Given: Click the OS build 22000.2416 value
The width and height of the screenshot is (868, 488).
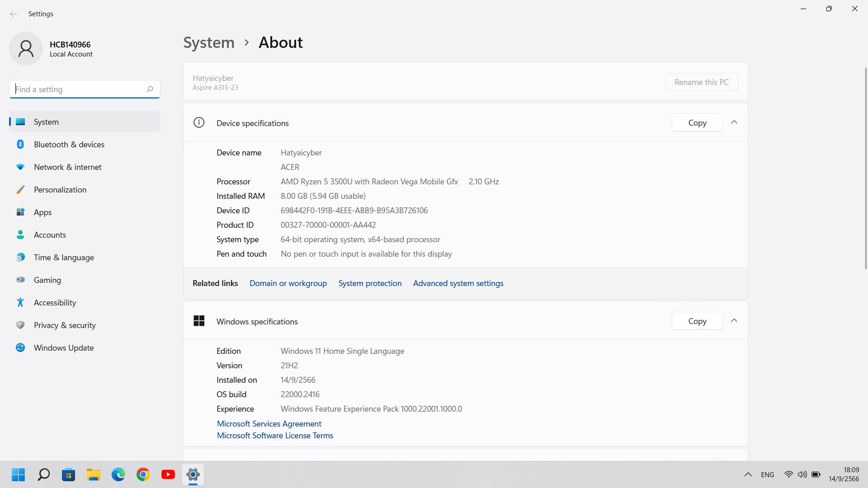Looking at the screenshot, I should click(300, 394).
